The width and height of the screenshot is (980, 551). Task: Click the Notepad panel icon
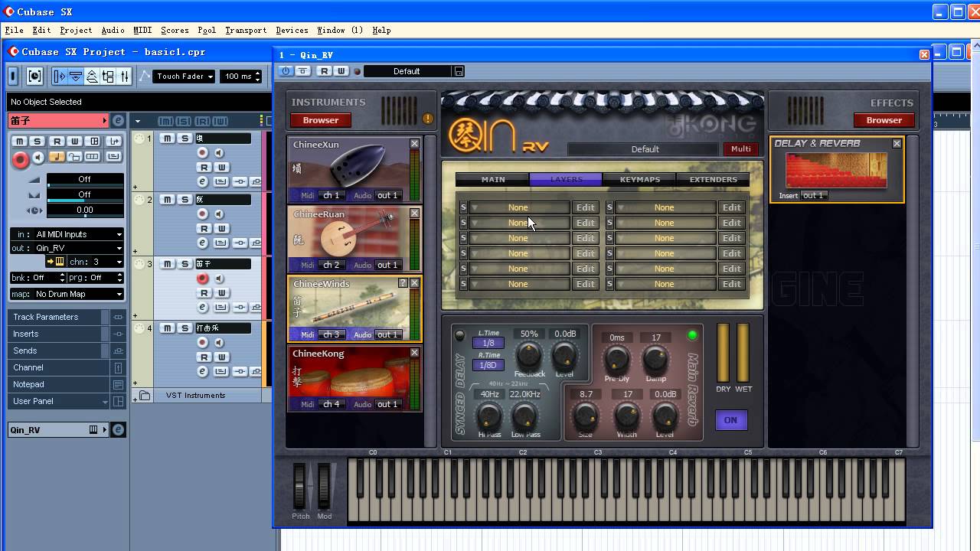pos(118,384)
